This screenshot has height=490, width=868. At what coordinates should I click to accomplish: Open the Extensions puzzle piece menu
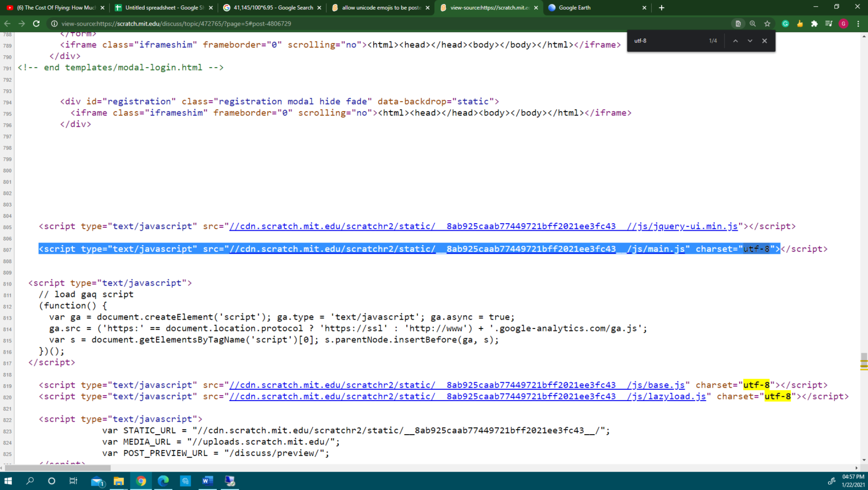[x=814, y=24]
